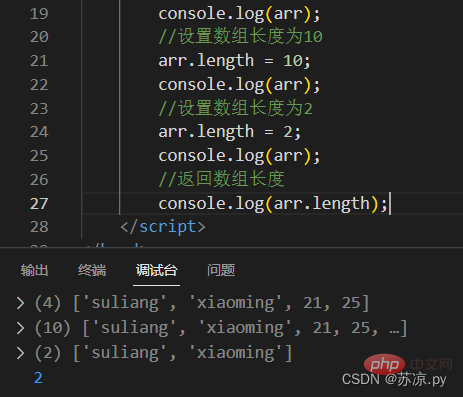Click the comment //设置数组长度为10
Viewport: 463px width, 397px height.
tap(241, 36)
